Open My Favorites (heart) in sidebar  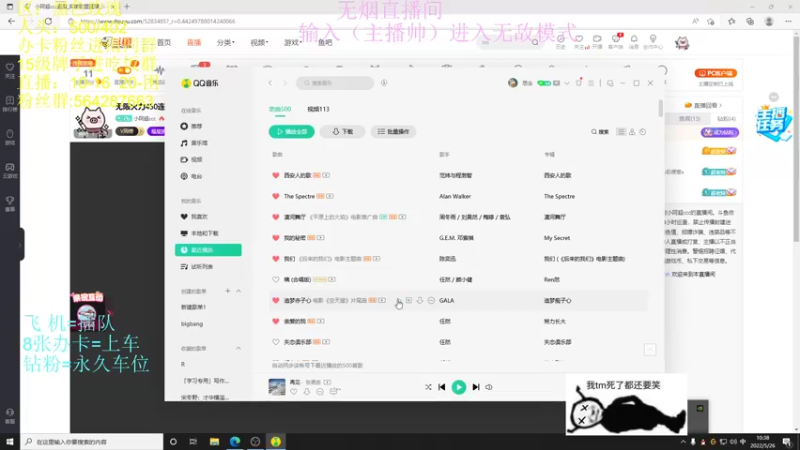click(x=194, y=217)
